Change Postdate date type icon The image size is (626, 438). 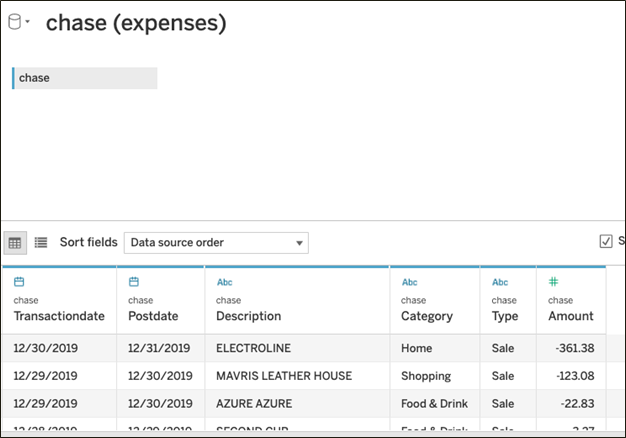[x=134, y=282]
